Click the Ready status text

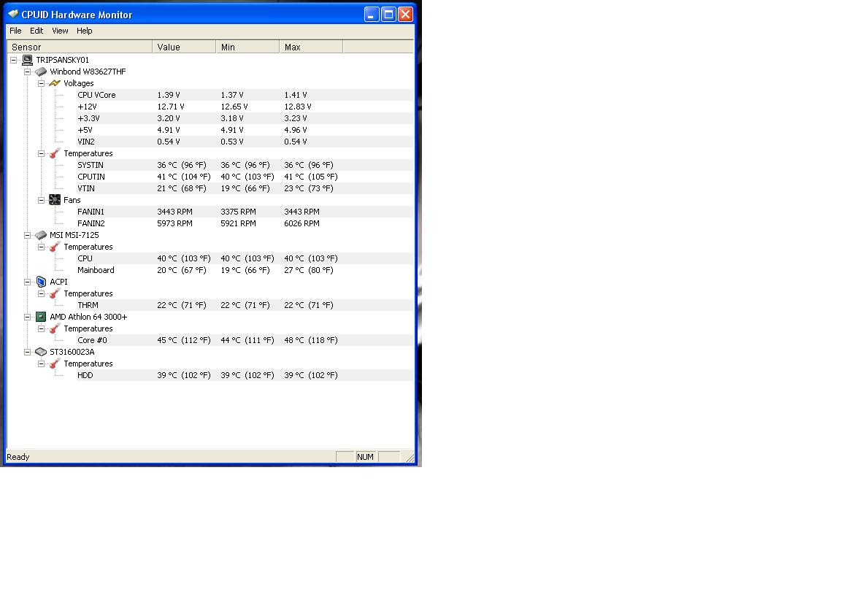tap(18, 457)
